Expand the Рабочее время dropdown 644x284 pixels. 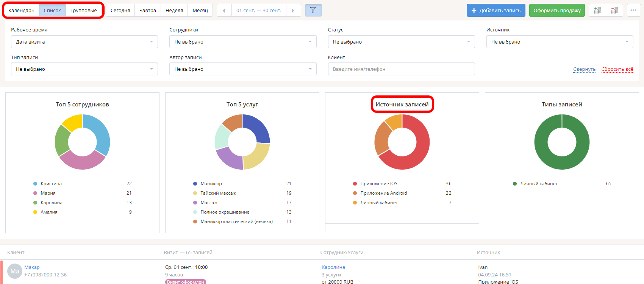click(x=84, y=42)
